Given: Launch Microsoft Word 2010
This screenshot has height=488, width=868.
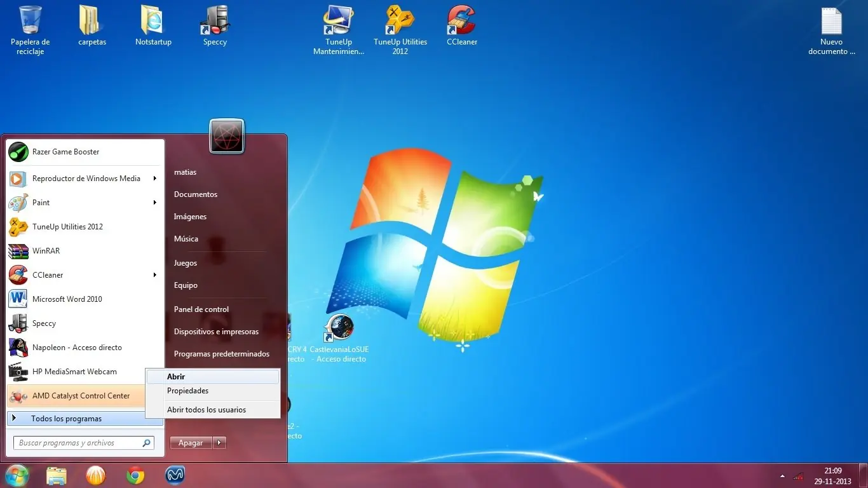Looking at the screenshot, I should (x=85, y=299).
